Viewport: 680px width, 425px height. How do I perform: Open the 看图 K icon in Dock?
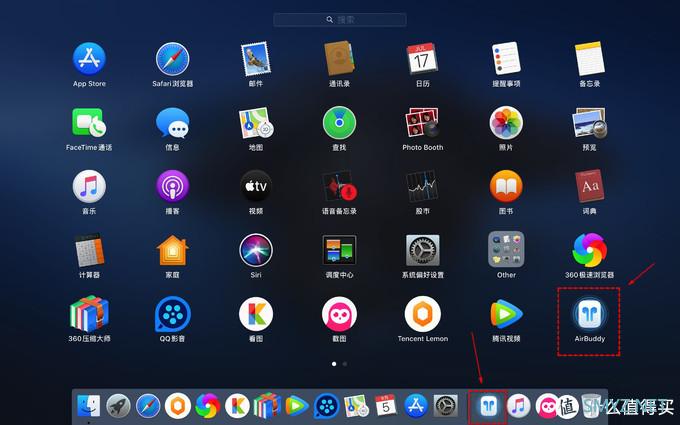coord(237,406)
